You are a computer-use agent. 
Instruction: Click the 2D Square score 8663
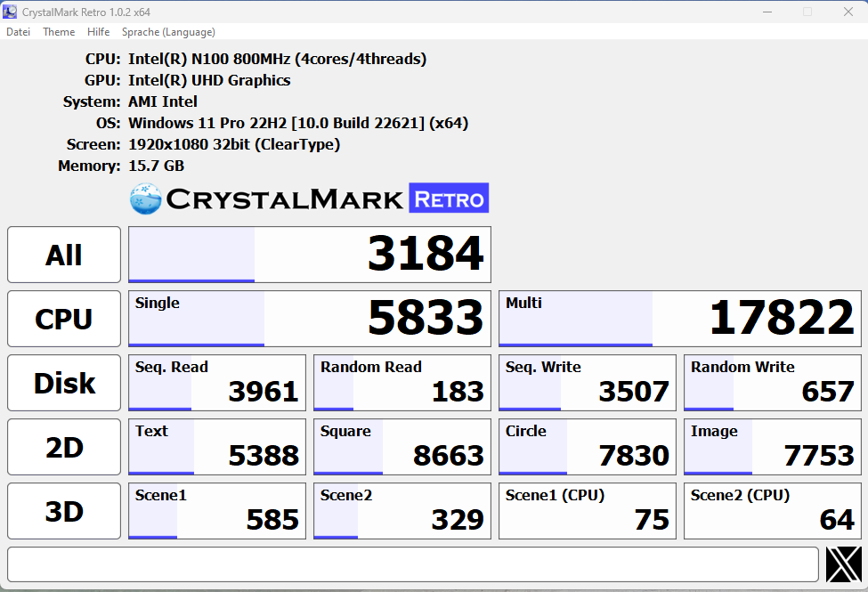pos(402,447)
